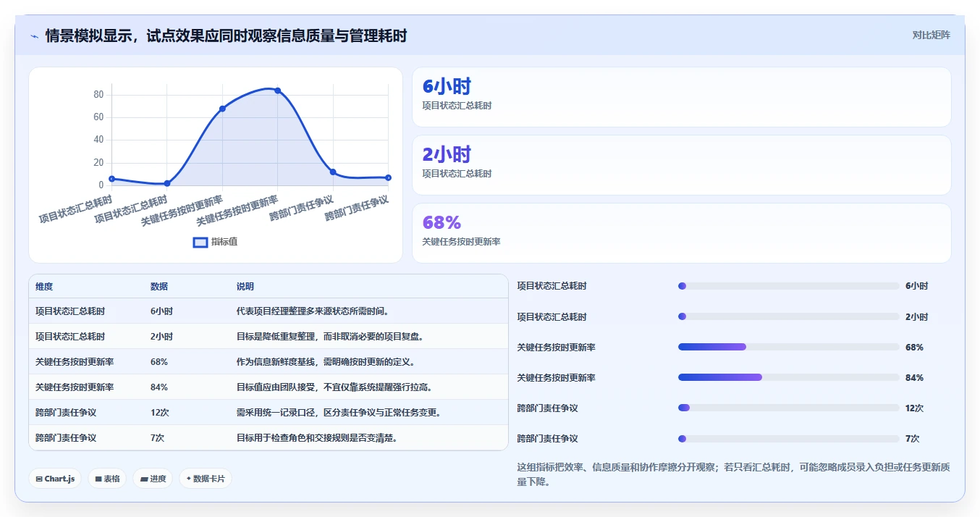Click the 12次 cell in the table
The height and width of the screenshot is (517, 980).
(160, 413)
